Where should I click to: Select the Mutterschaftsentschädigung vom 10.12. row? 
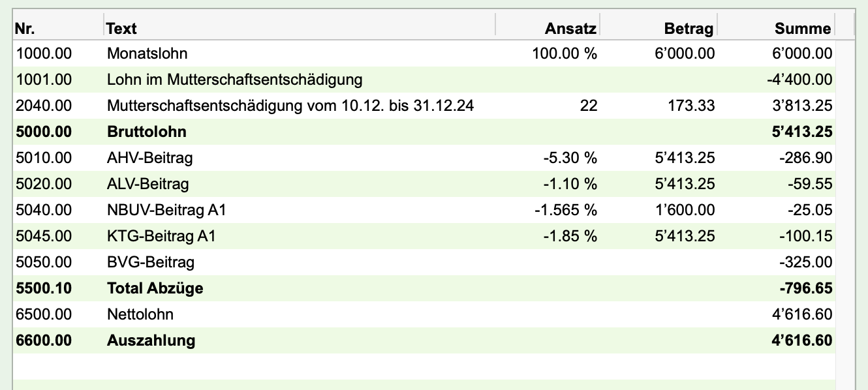(x=424, y=106)
